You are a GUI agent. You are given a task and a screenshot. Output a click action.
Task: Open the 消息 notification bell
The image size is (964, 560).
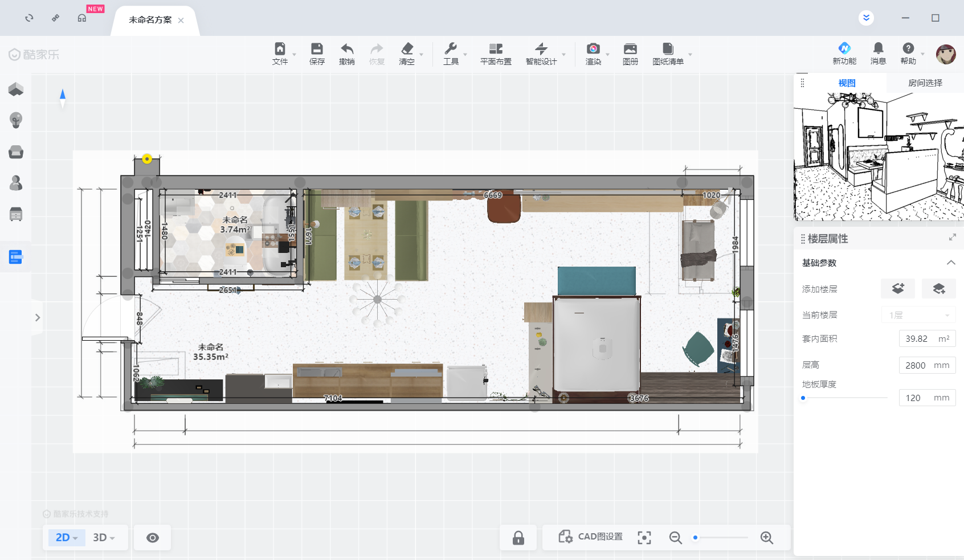click(879, 48)
